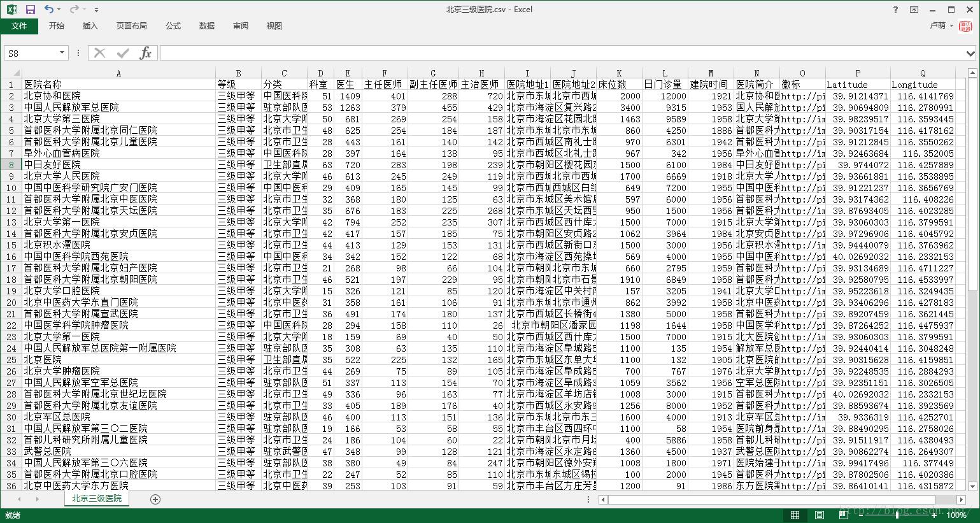This screenshot has width=980, height=523.
Task: Click the Excel application icon in title bar
Action: pyautogui.click(x=11, y=10)
